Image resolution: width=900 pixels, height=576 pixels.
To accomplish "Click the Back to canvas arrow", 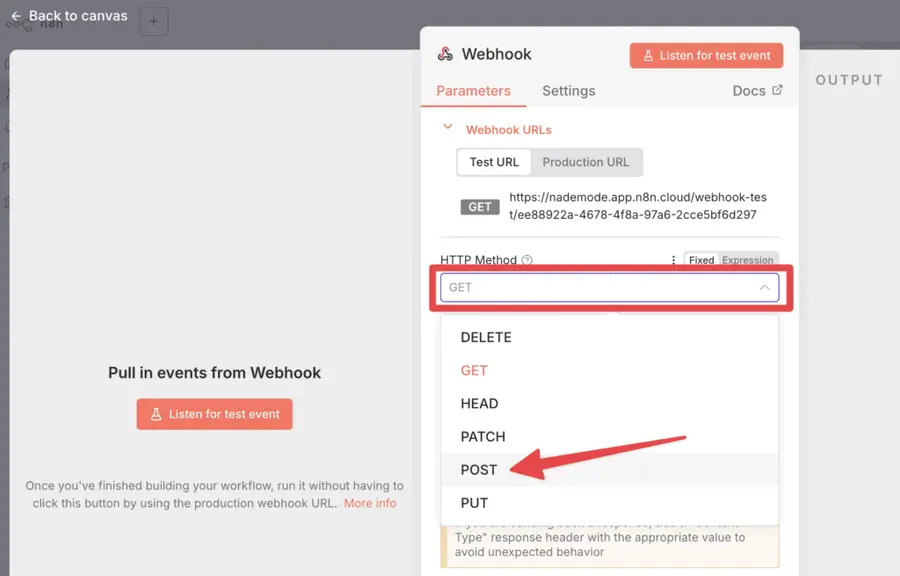I will click(x=17, y=16).
